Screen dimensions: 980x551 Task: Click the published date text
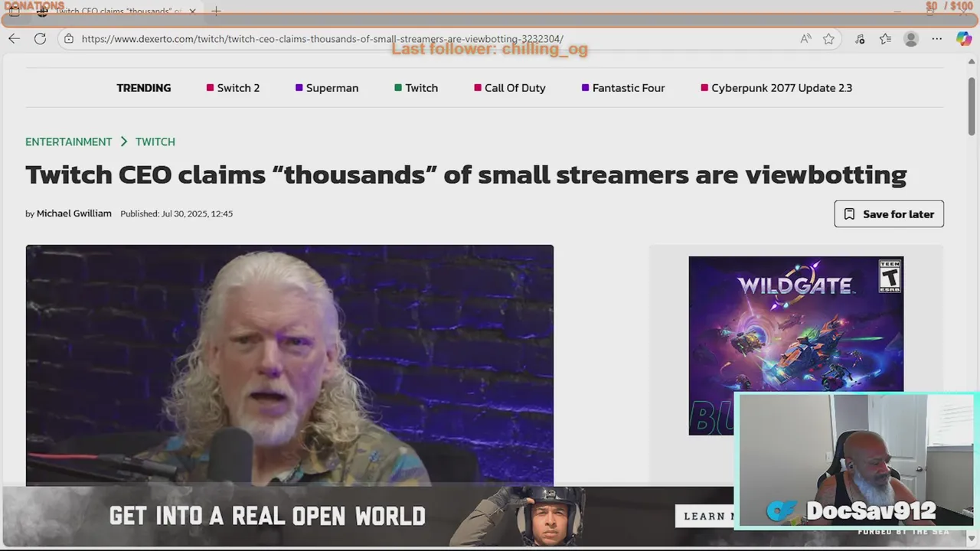point(176,214)
